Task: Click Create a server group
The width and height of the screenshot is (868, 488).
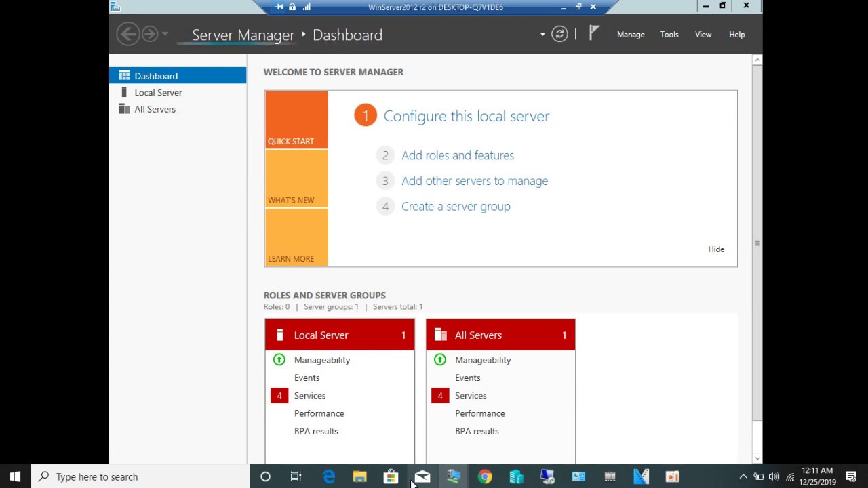Action: pyautogui.click(x=456, y=207)
